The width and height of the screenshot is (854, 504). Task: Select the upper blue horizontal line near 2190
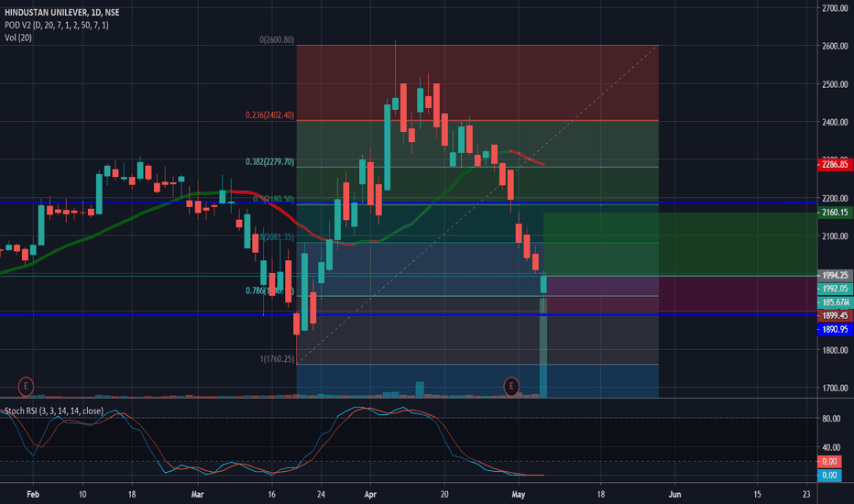click(409, 203)
